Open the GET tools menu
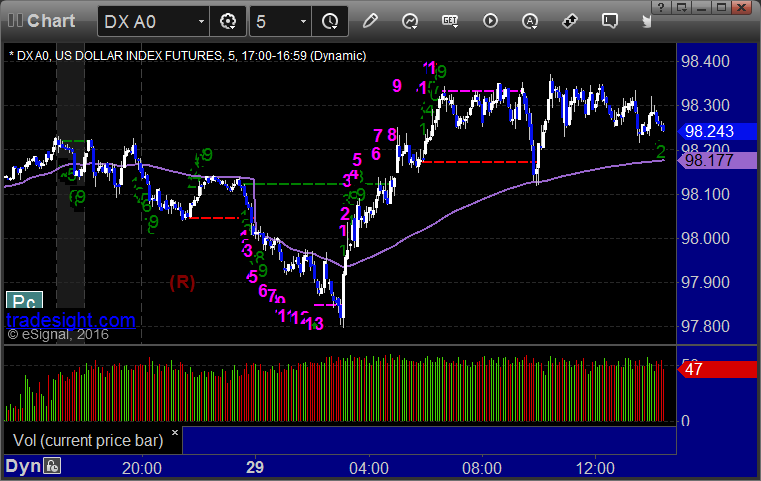 point(450,21)
